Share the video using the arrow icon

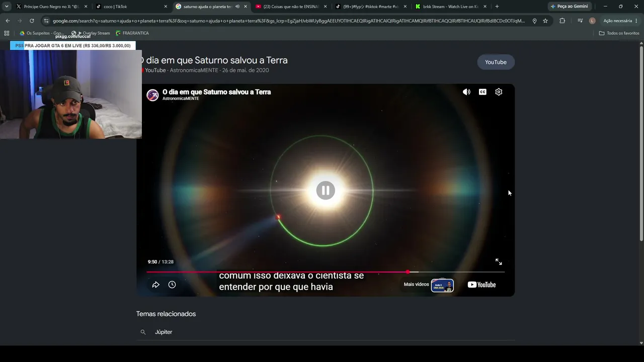pyautogui.click(x=156, y=285)
